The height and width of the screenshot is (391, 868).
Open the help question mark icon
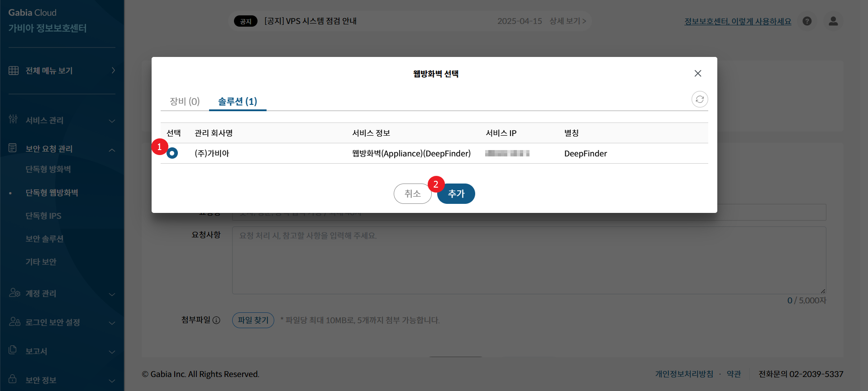coord(806,21)
